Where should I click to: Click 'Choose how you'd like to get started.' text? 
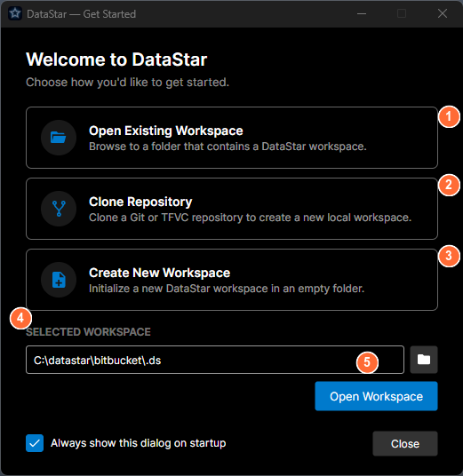[127, 83]
